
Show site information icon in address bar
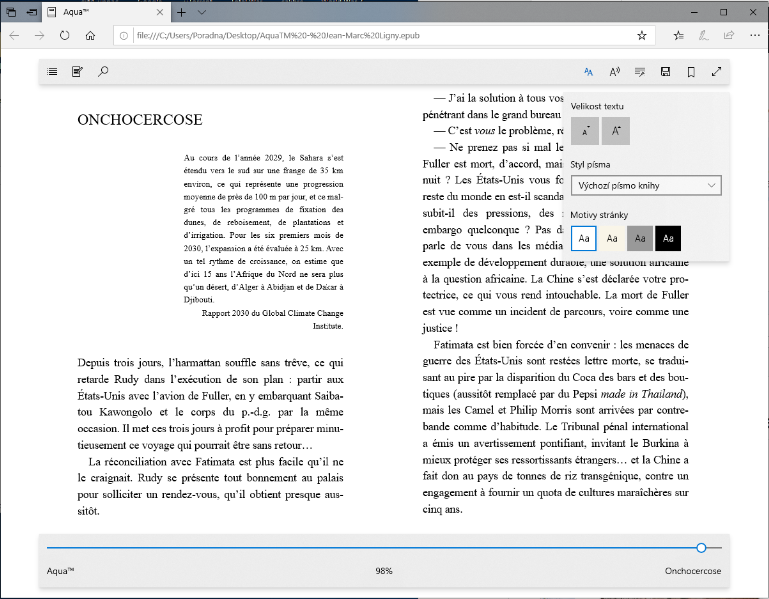pos(124,35)
